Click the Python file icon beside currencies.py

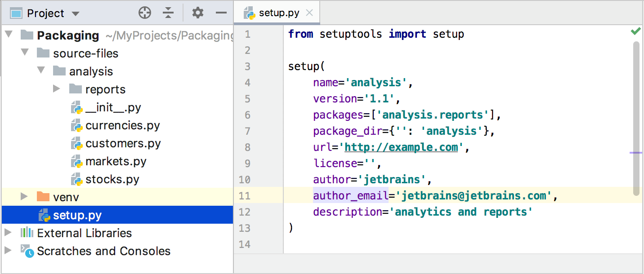pyautogui.click(x=76, y=125)
